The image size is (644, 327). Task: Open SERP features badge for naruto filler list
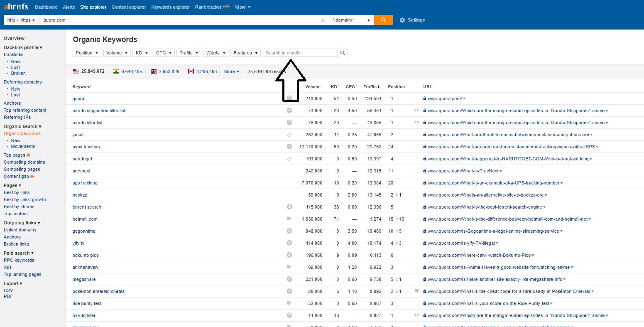(x=289, y=123)
